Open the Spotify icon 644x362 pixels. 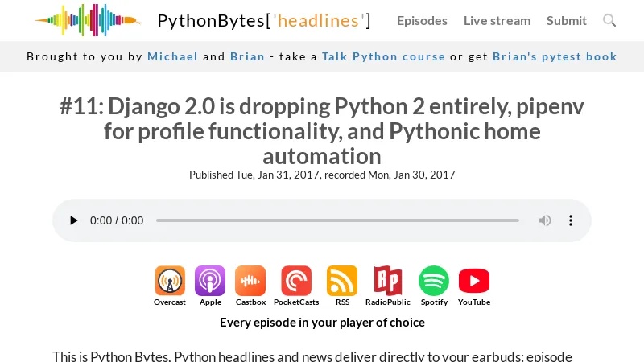coord(434,281)
